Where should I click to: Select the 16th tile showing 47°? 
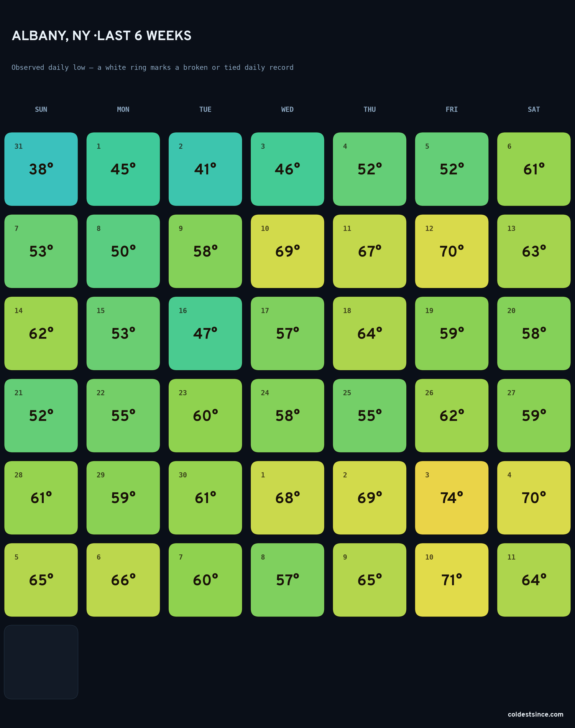(x=205, y=334)
